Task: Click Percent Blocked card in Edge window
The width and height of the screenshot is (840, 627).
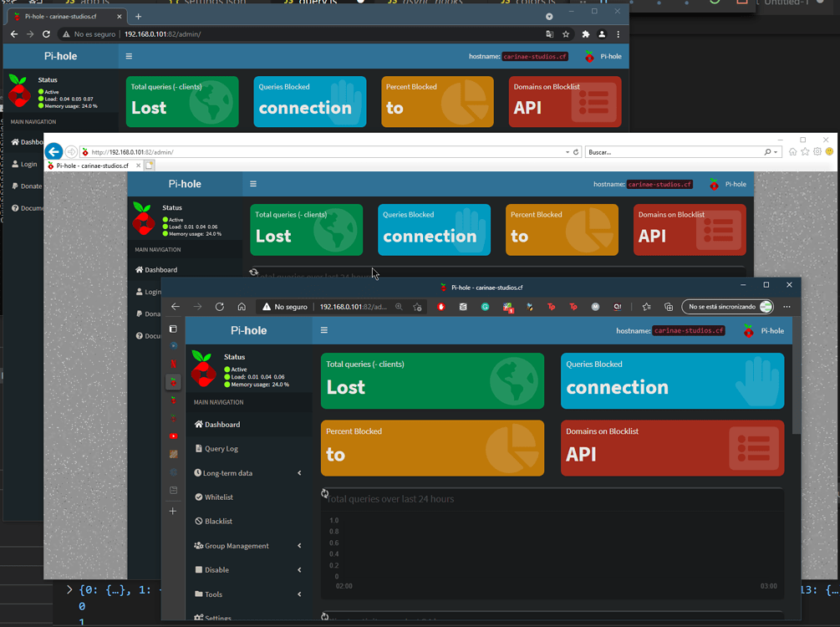Action: (x=432, y=448)
